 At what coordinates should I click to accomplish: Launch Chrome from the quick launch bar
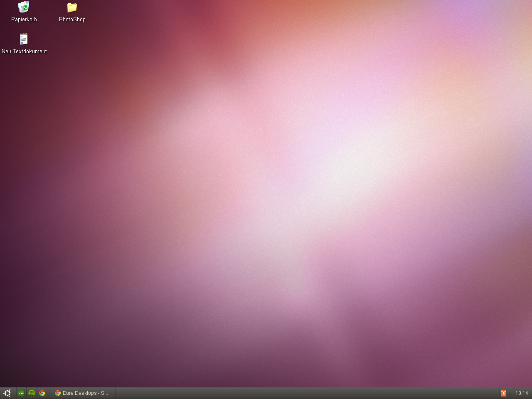point(42,393)
